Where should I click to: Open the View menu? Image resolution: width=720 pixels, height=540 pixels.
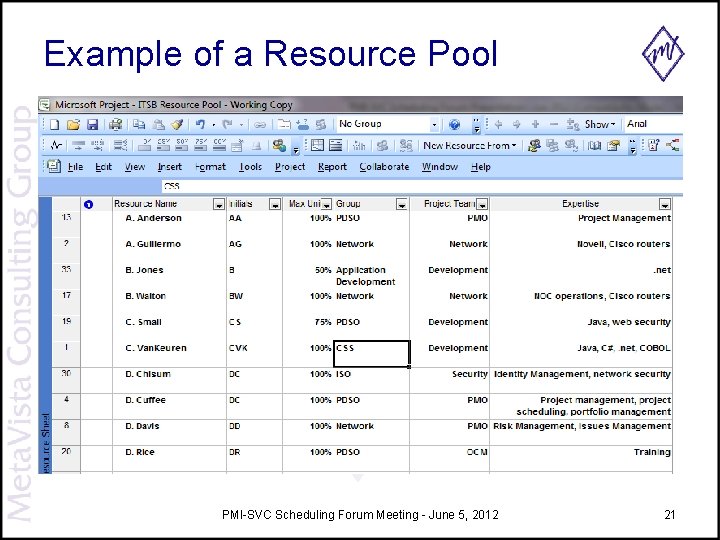(x=135, y=167)
